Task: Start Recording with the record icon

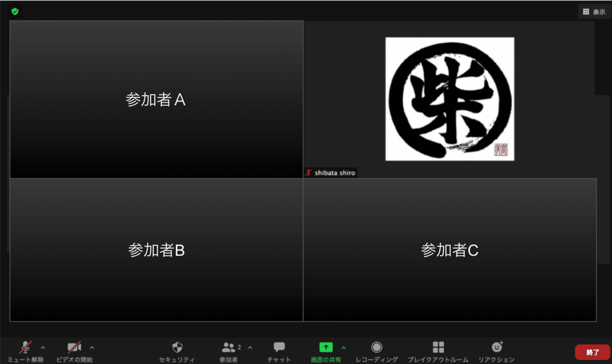Action: click(376, 347)
